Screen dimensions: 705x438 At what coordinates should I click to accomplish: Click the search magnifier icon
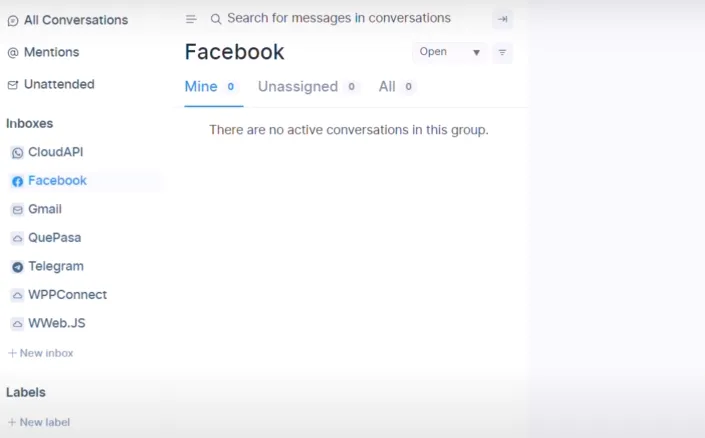pyautogui.click(x=216, y=19)
